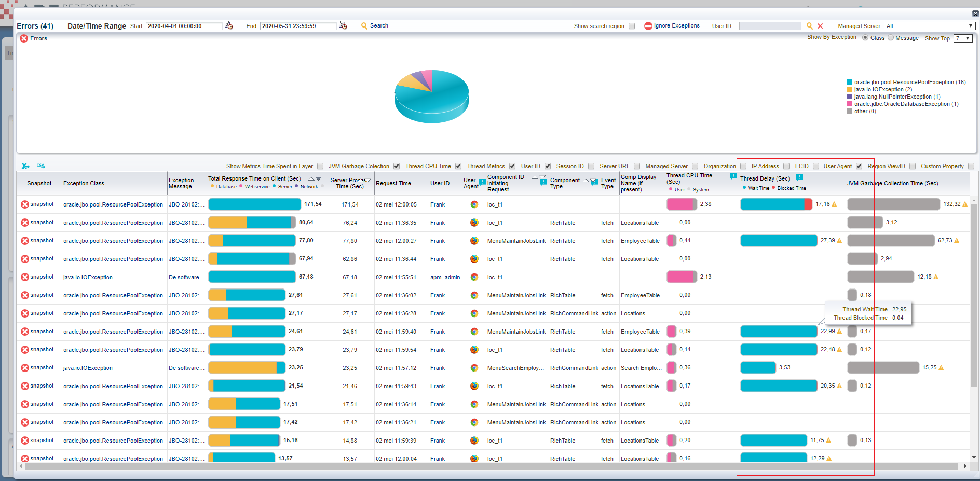
Task: Open the Start date calendar picker
Action: pos(228,25)
